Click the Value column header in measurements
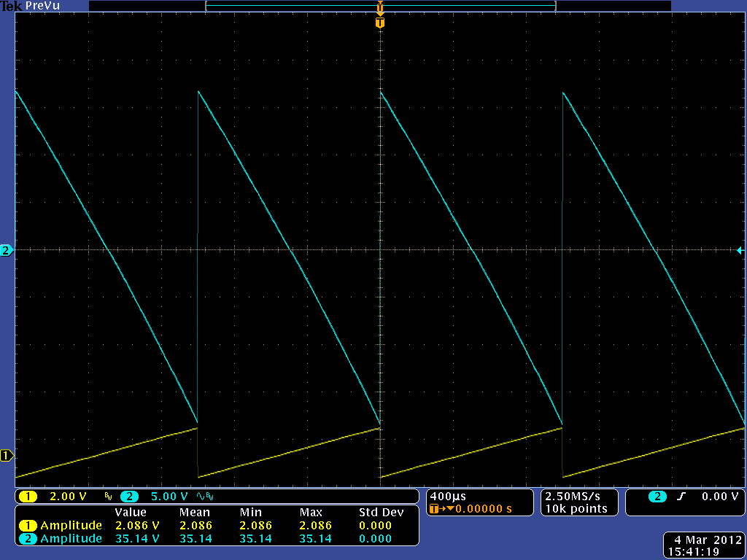 (x=131, y=513)
